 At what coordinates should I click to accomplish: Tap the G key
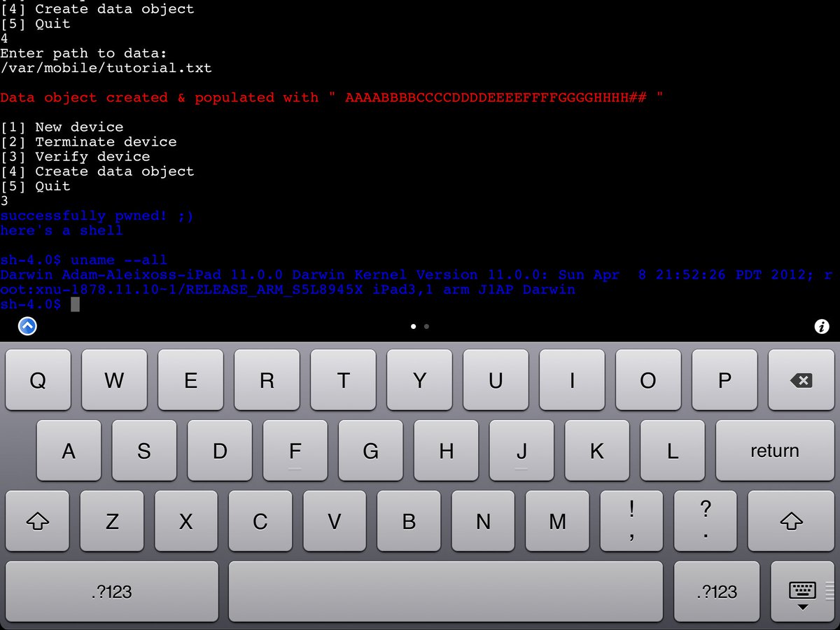tap(370, 451)
